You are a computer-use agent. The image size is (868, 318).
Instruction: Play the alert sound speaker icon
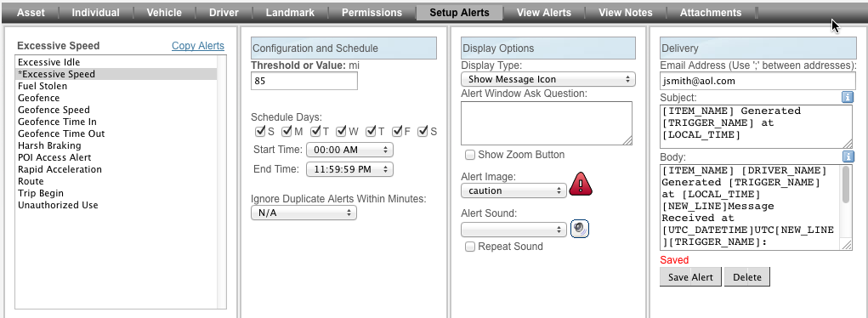pyautogui.click(x=580, y=228)
